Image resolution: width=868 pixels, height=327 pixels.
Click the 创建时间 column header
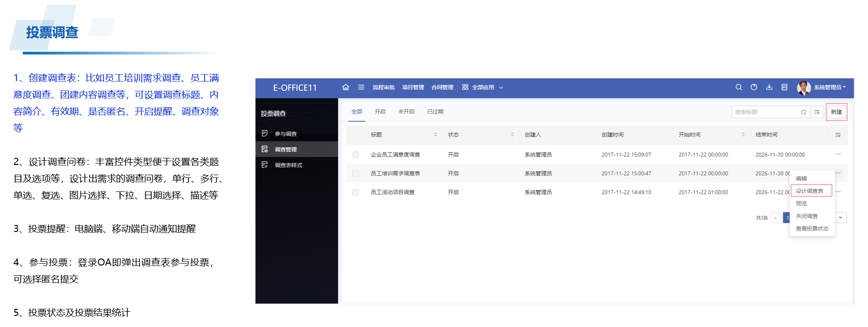click(613, 135)
